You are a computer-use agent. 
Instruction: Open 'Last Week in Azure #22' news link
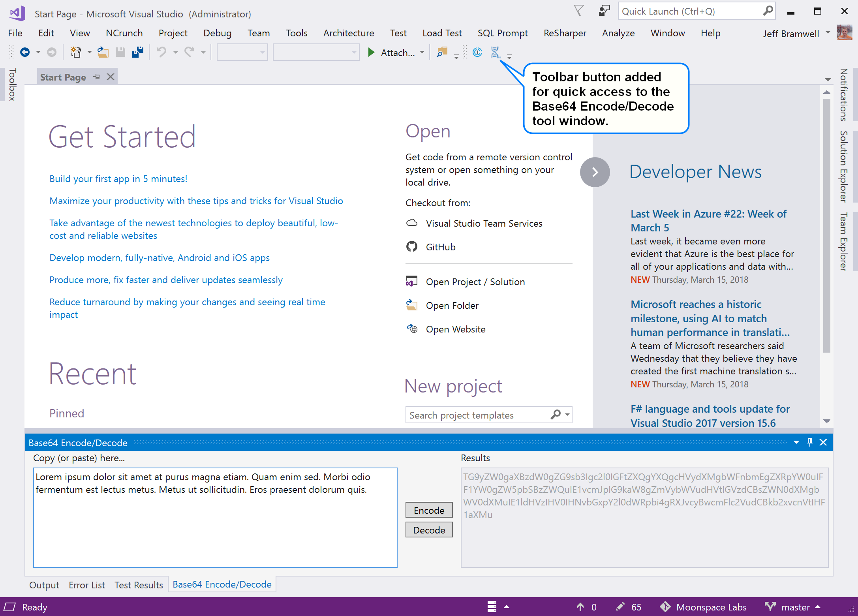[708, 221]
